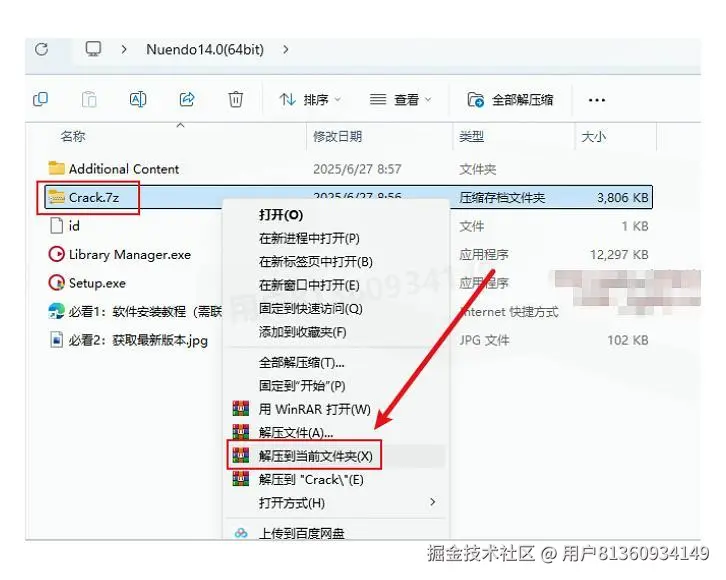726x580 pixels.
Task: Click the 102 KB size cell
Action: pos(627,340)
